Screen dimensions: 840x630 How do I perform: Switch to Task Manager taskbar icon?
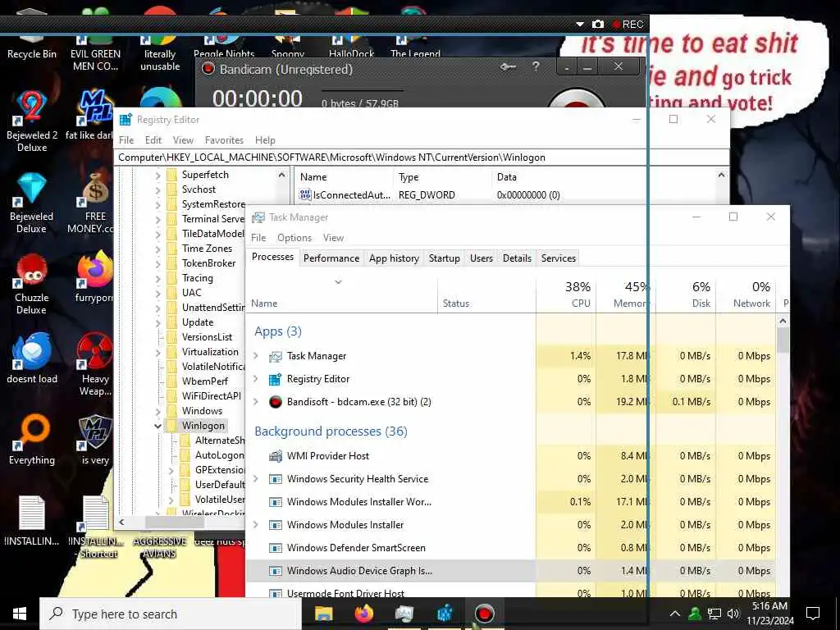coord(404,614)
